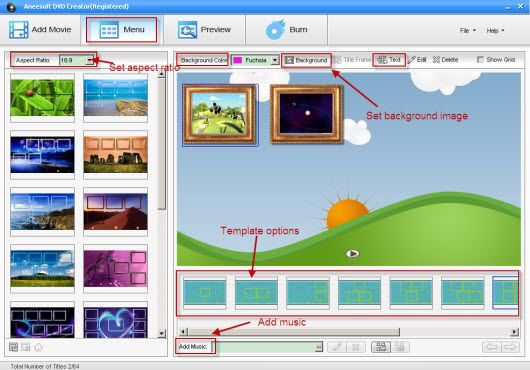Open the File menu
This screenshot has width=530, height=370.
[467, 30]
